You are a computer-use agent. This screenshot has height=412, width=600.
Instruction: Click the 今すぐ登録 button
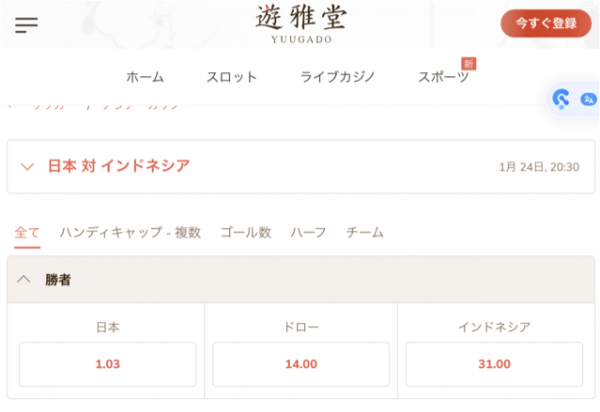pyautogui.click(x=546, y=23)
